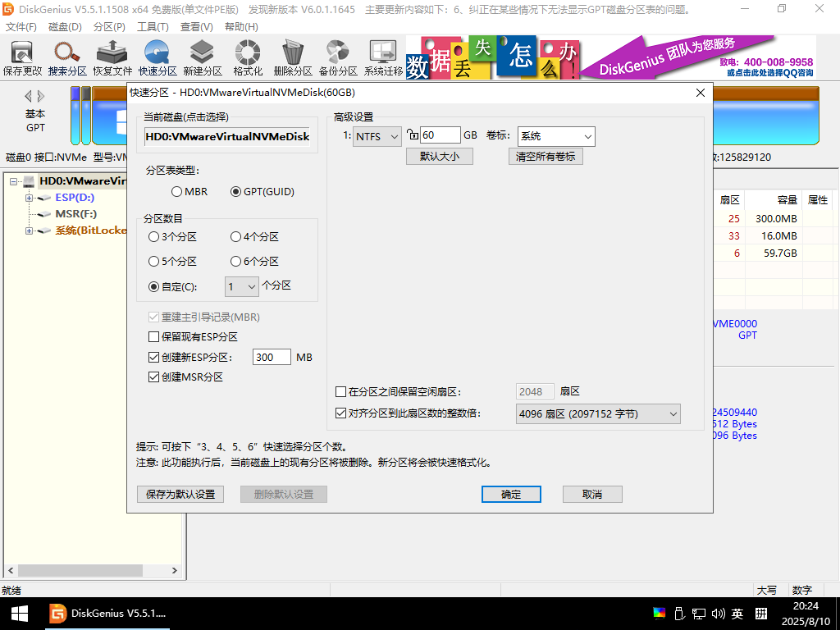Viewport: 840px width, 630px height.
Task: Click the partition size 60 GB field
Action: point(441,135)
